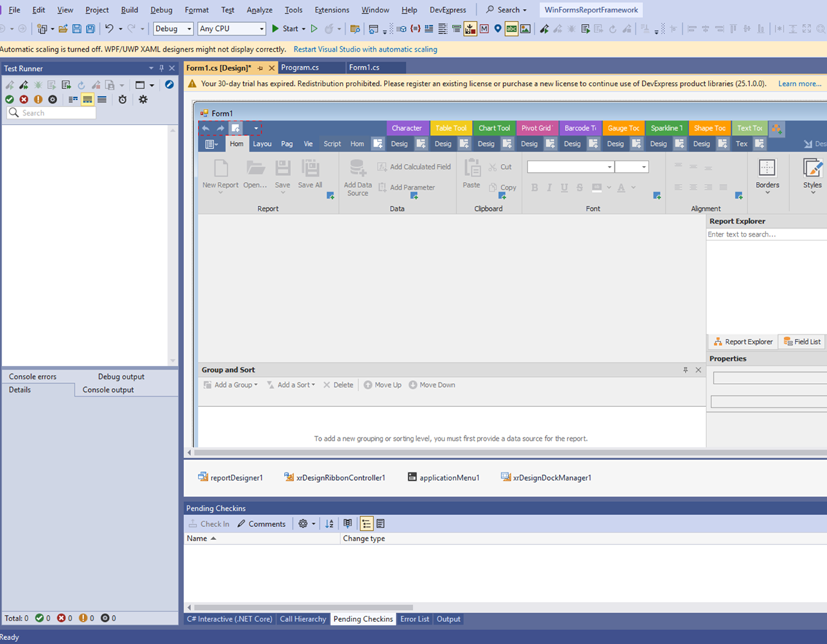Open Test Runner window options arrow
The height and width of the screenshot is (644, 827).
click(152, 68)
